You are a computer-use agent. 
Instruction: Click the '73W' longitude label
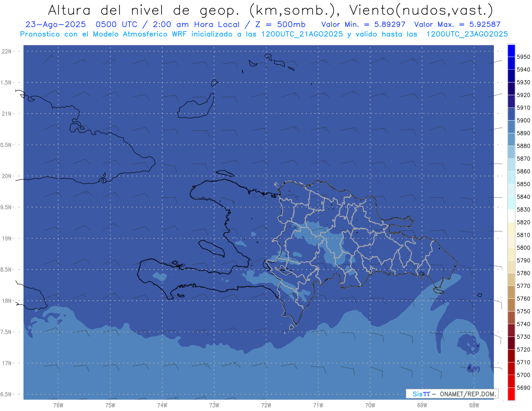click(x=214, y=405)
